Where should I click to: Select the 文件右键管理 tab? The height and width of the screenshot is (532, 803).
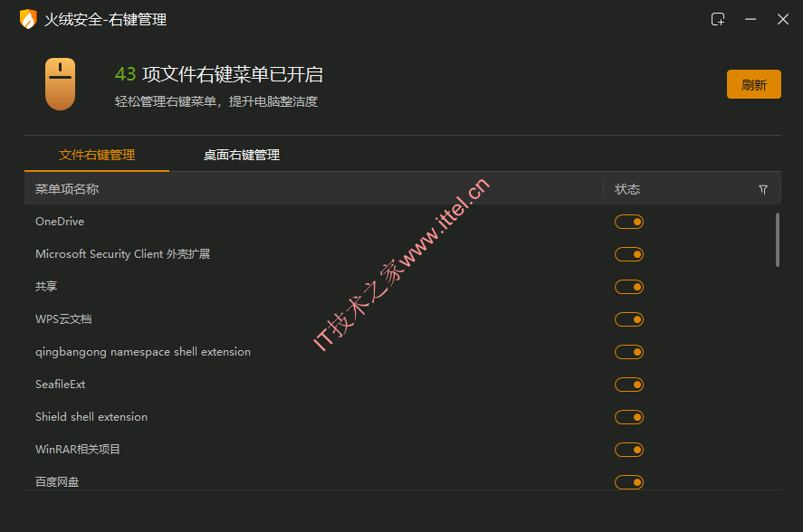coord(97,155)
